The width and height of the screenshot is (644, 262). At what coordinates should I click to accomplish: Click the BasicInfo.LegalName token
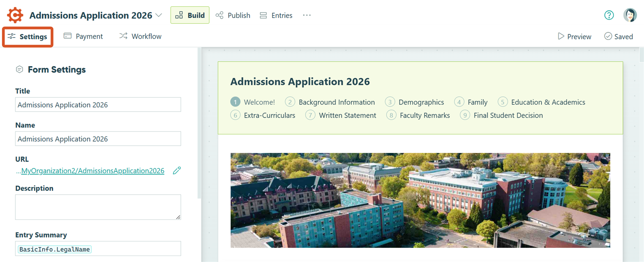point(55,249)
